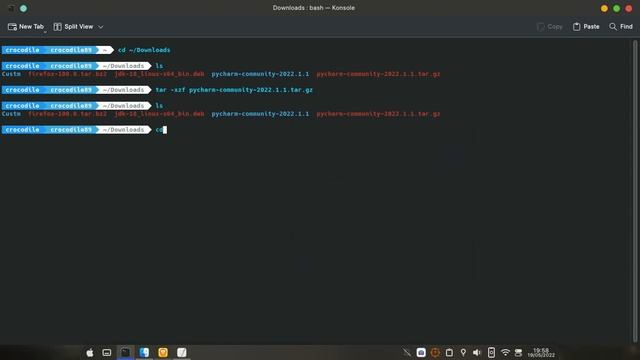Open the New Tab profile dropdown arrow
Viewport: 640px width, 360px height.
pos(45,32)
